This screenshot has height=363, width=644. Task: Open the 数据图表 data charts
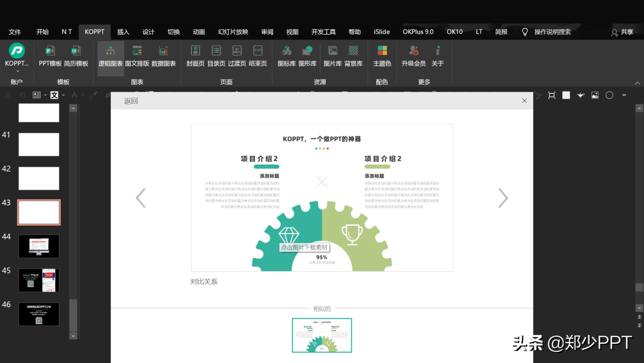click(164, 56)
